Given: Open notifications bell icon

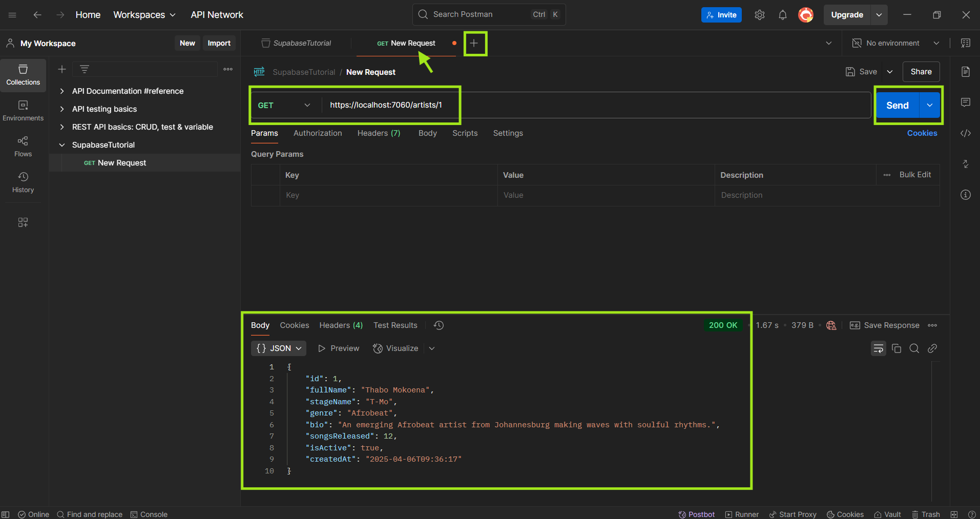Looking at the screenshot, I should pos(783,15).
